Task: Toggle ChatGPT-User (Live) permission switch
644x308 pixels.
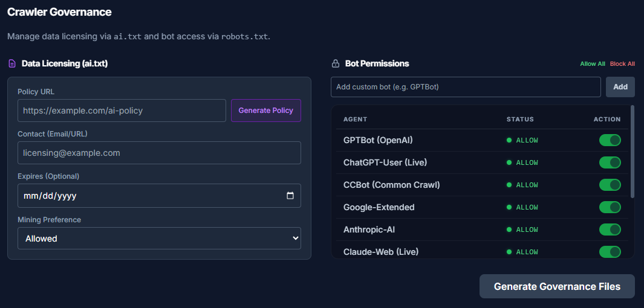Action: point(610,162)
